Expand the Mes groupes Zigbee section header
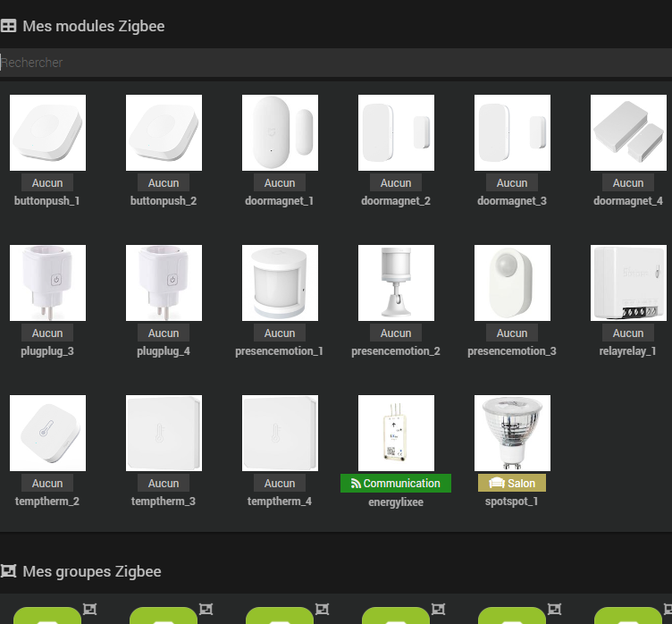The image size is (672, 624). pyautogui.click(x=91, y=571)
